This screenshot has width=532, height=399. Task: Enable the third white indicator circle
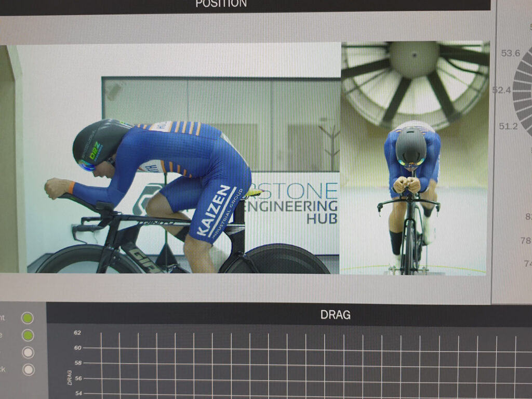tap(28, 352)
